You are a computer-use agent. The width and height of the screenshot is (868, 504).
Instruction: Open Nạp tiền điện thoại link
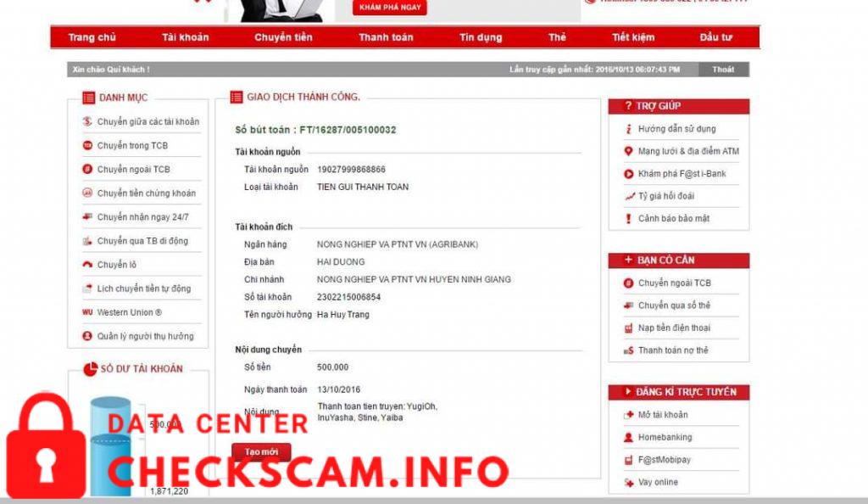pyautogui.click(x=674, y=328)
